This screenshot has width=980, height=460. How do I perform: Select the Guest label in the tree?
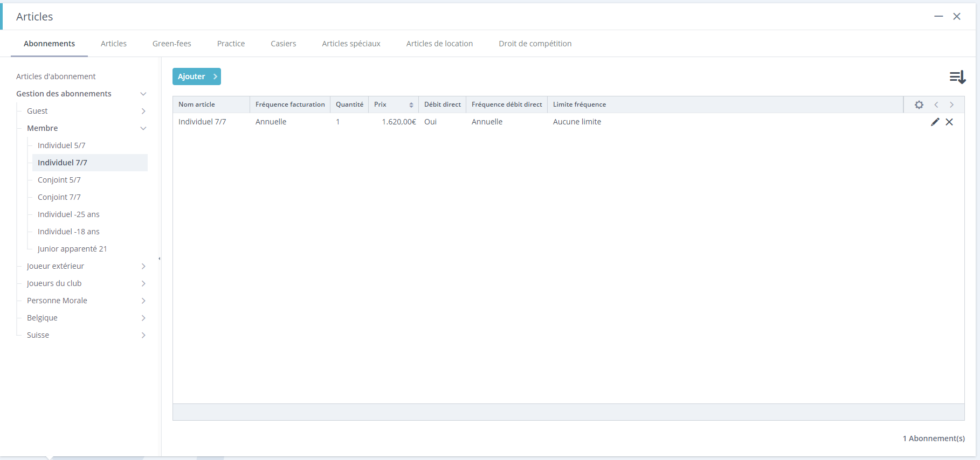(37, 111)
